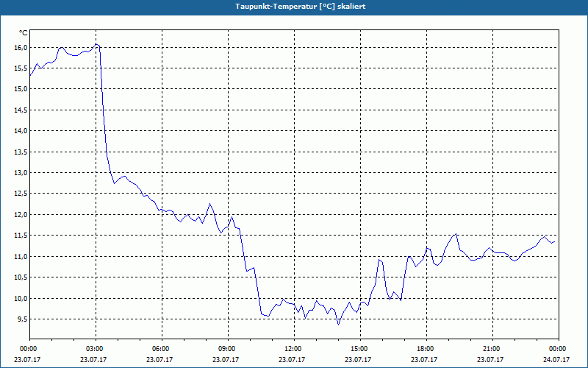Click the '14,5' y-axis label
The height and width of the screenshot is (368, 588).
click(21, 110)
